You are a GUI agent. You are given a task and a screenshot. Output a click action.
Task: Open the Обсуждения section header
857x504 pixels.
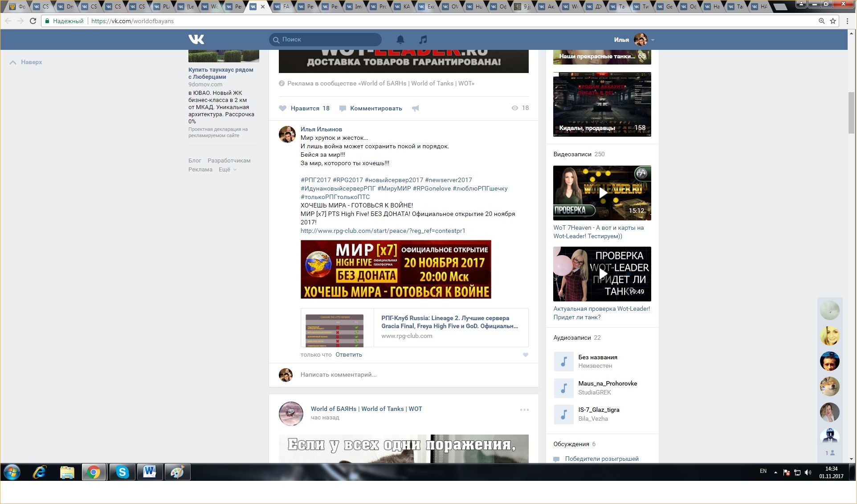571,444
